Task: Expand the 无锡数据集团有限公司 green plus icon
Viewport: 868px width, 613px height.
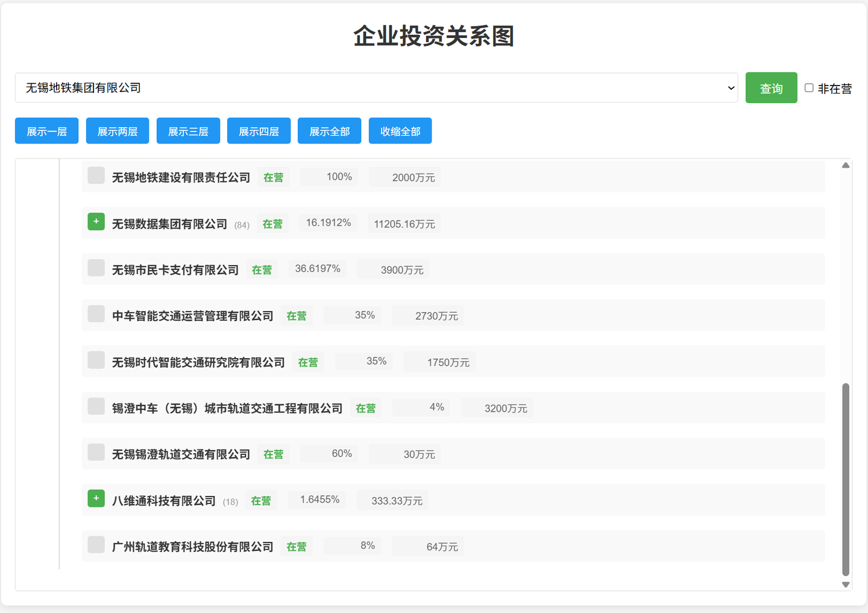Action: click(96, 222)
